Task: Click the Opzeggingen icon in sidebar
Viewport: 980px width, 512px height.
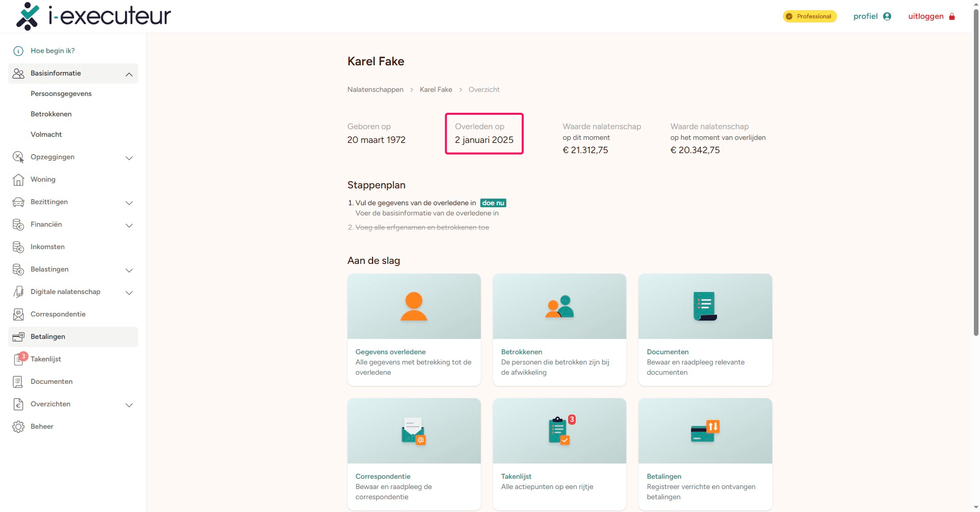Action: pyautogui.click(x=18, y=157)
